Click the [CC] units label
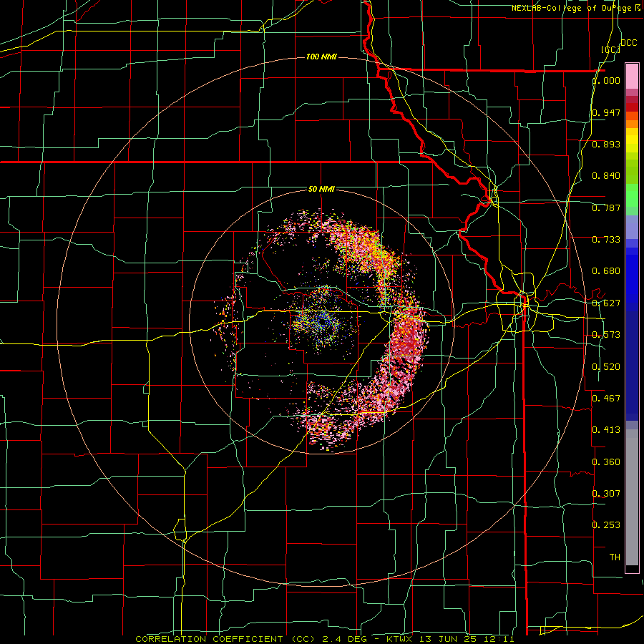Image resolution: width=644 pixels, height=644 pixels. tap(611, 49)
